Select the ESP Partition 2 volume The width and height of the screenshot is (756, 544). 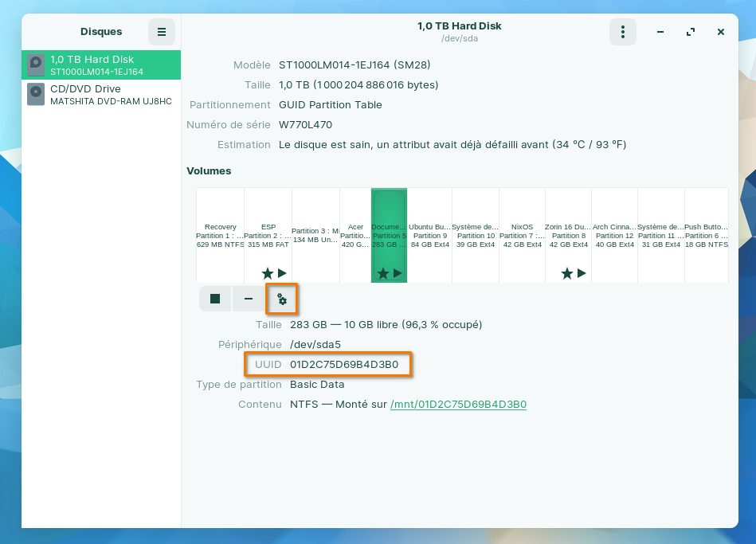click(x=268, y=235)
